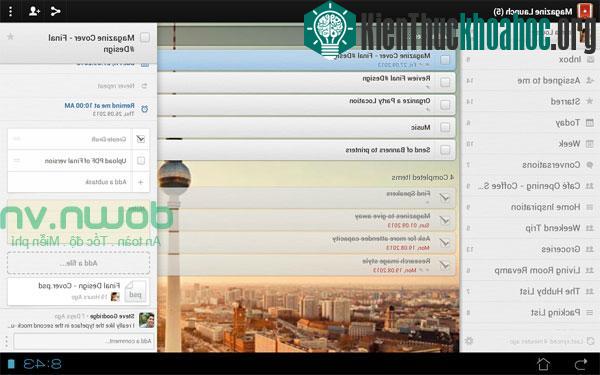The width and height of the screenshot is (600, 375).
Task: Uncheck the completed Magazines to give away task
Action: 445,220
